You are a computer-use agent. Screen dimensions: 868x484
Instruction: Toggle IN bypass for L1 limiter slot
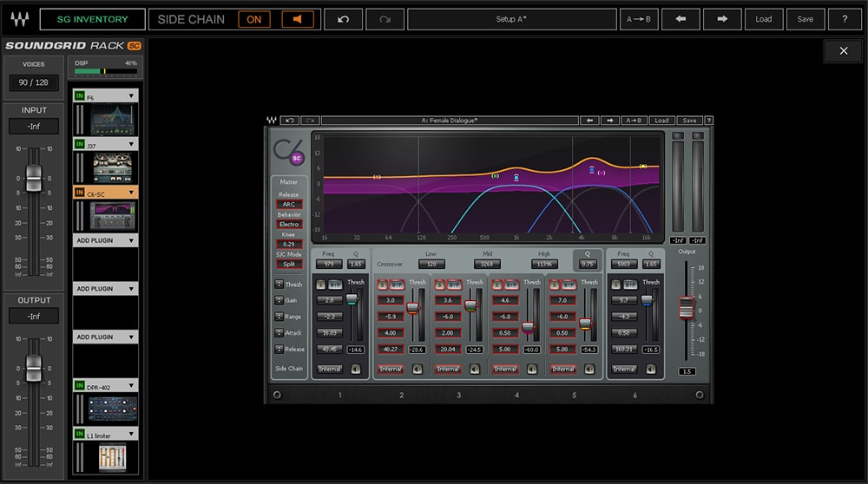[79, 432]
